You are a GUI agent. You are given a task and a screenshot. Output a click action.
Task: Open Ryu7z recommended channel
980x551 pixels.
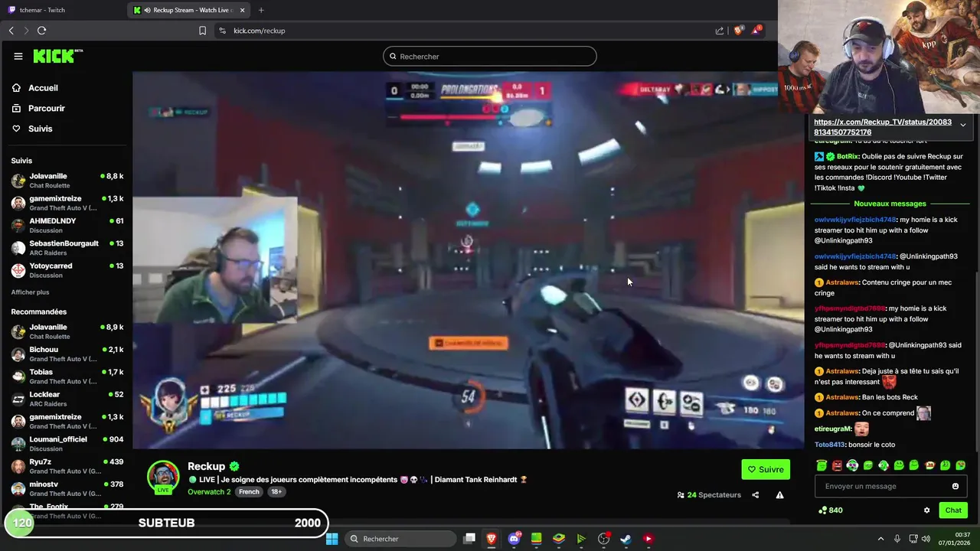pyautogui.click(x=67, y=466)
